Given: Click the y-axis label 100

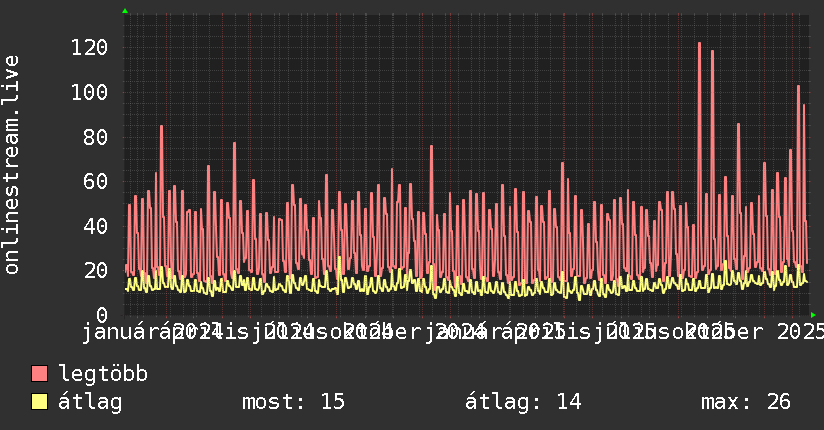Looking at the screenshot, I should (x=89, y=93).
